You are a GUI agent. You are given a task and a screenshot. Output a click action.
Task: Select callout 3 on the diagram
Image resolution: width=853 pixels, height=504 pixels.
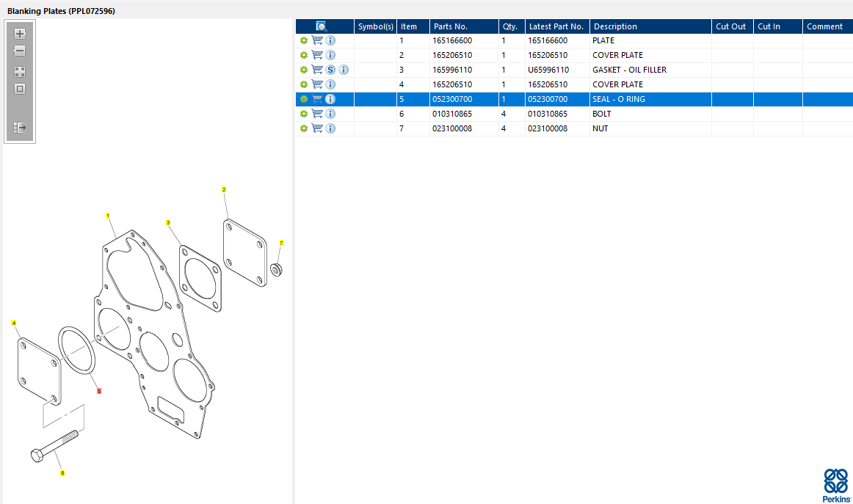click(x=168, y=222)
